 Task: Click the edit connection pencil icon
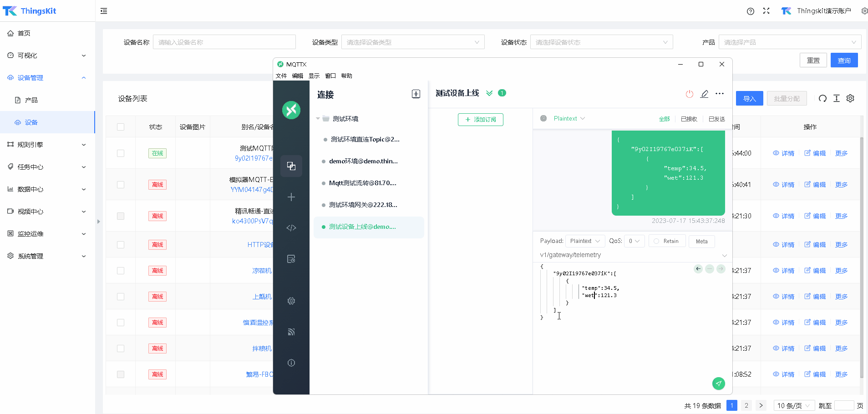704,94
